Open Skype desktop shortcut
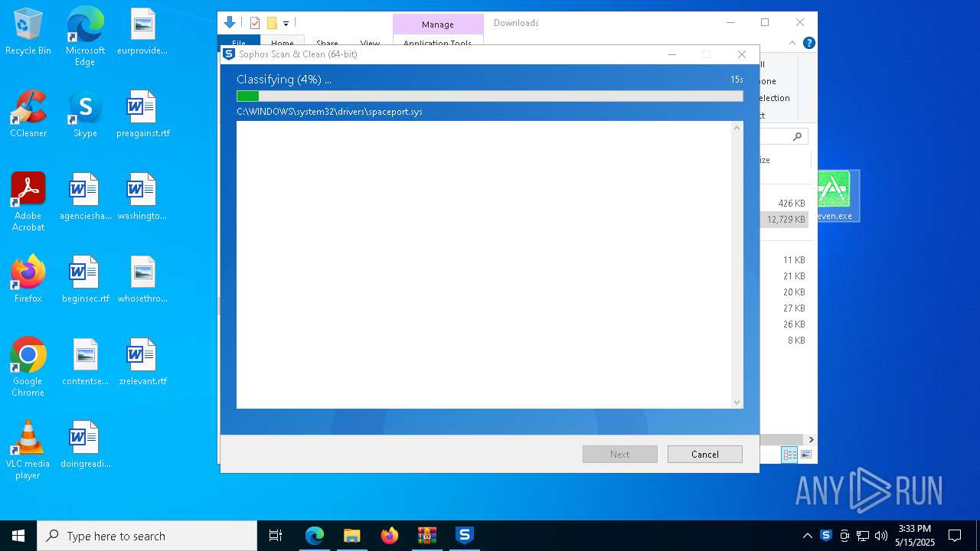980x551 pixels. point(85,114)
